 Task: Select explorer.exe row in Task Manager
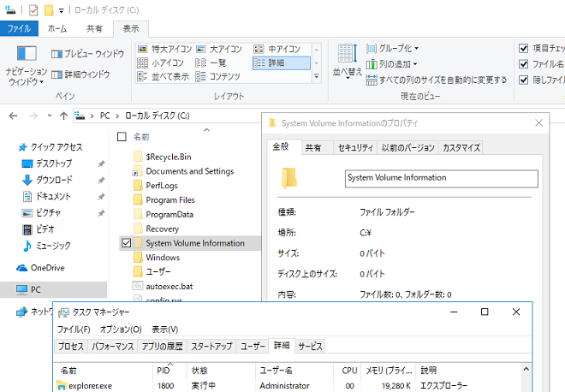coord(288,385)
